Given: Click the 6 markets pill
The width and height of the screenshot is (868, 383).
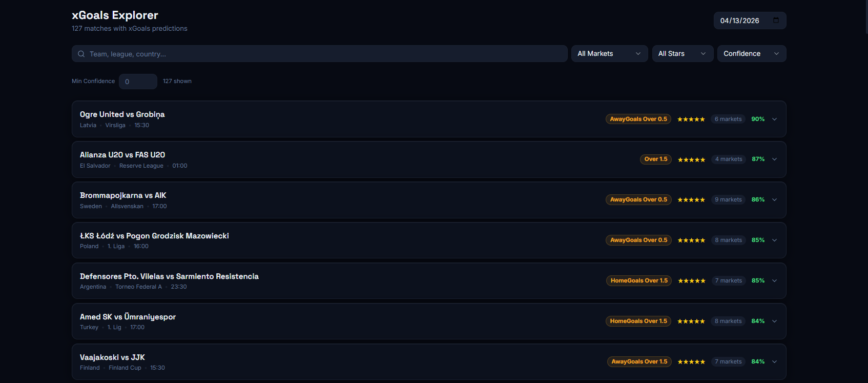Looking at the screenshot, I should (728, 119).
